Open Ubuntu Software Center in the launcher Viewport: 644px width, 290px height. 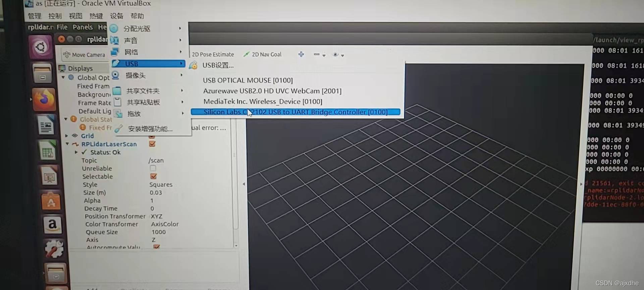(x=51, y=201)
